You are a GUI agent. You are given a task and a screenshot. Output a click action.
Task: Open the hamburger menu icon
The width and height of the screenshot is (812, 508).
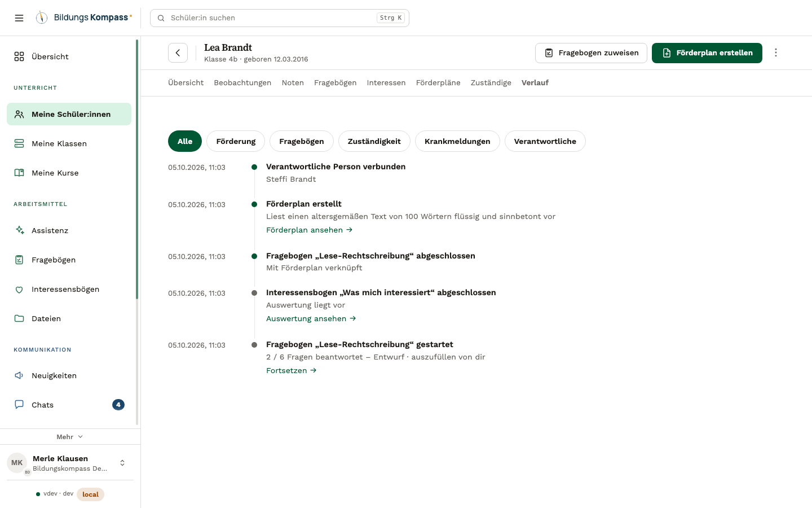(19, 18)
